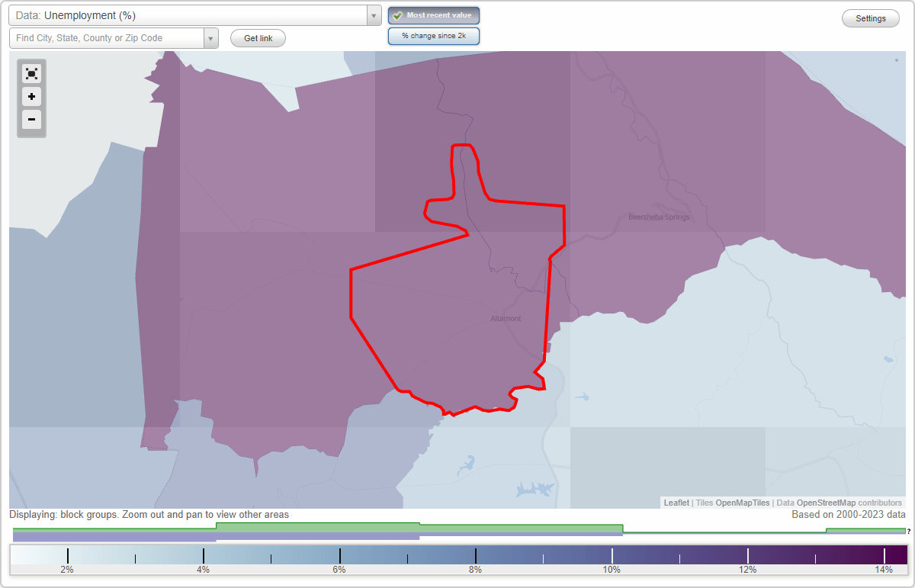Switch to % change since 2k view
This screenshot has height=588, width=915.
(434, 36)
